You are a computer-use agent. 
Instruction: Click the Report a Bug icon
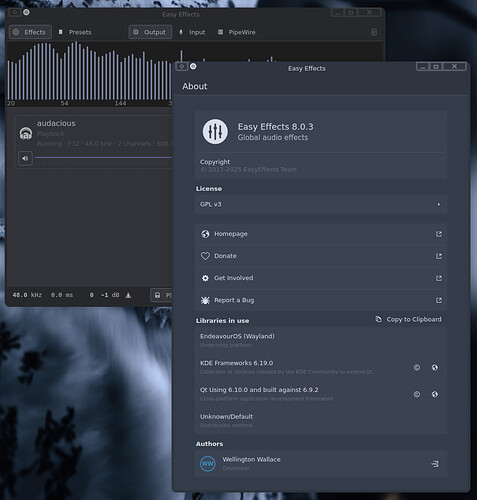pyautogui.click(x=205, y=300)
